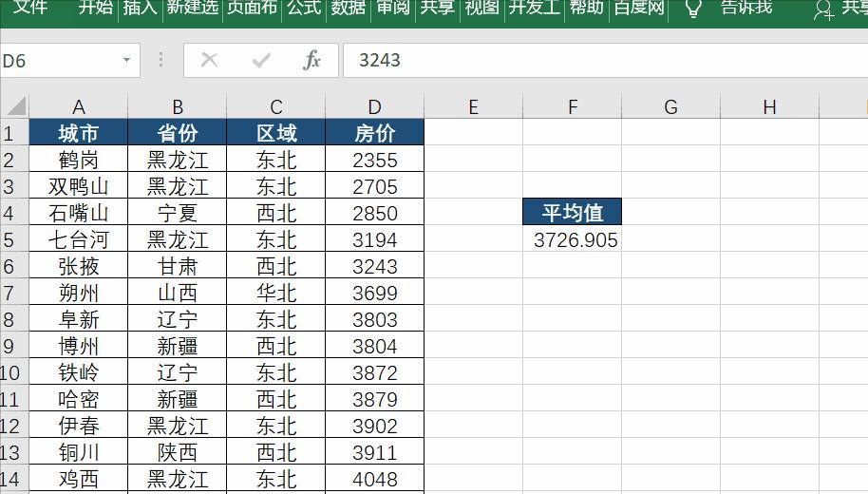The width and height of the screenshot is (868, 494).
Task: Select the cell containing 伊春
Action: coord(79,426)
